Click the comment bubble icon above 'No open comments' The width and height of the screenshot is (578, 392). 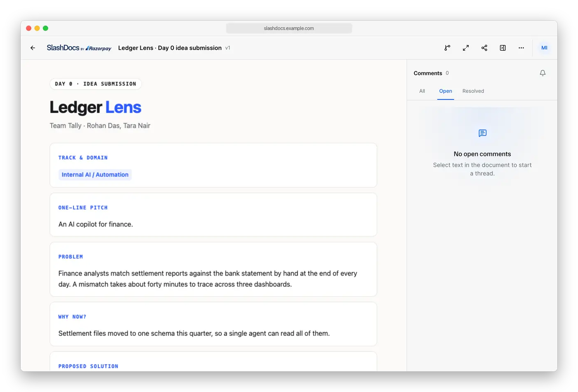tap(482, 133)
